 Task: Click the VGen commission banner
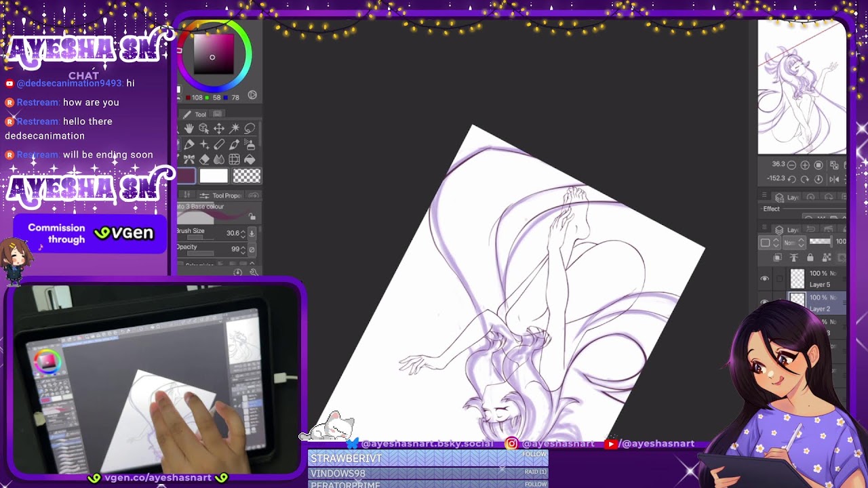click(90, 234)
